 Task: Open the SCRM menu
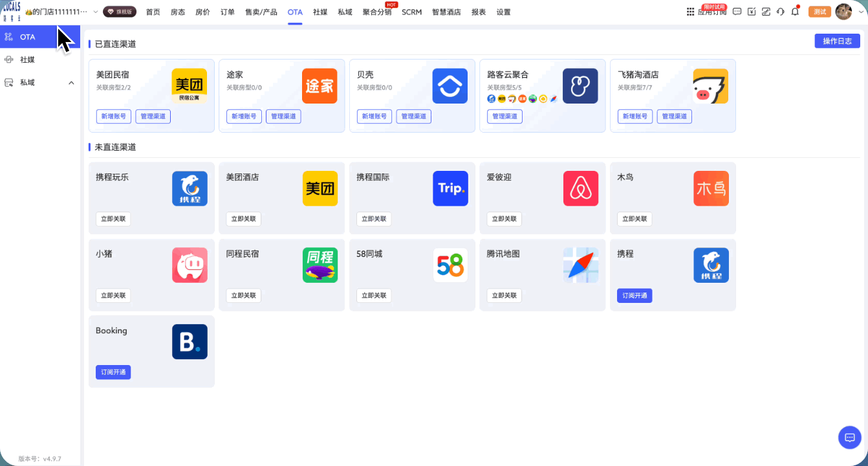coord(411,12)
